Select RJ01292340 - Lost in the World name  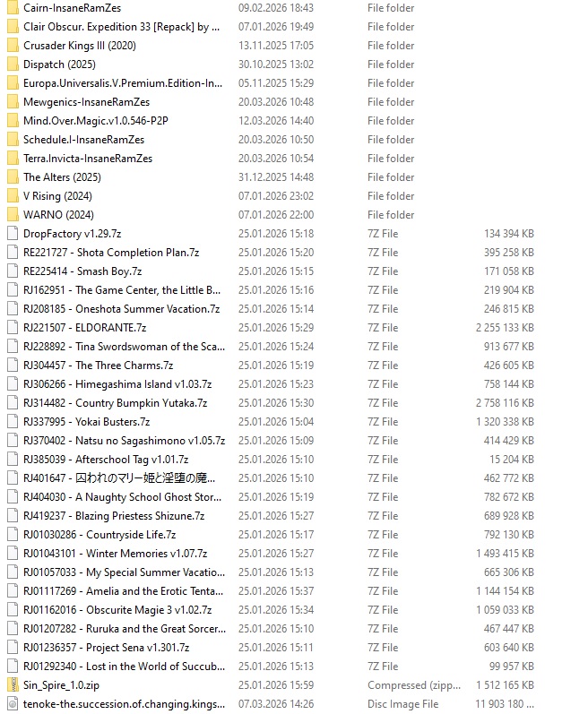click(125, 667)
